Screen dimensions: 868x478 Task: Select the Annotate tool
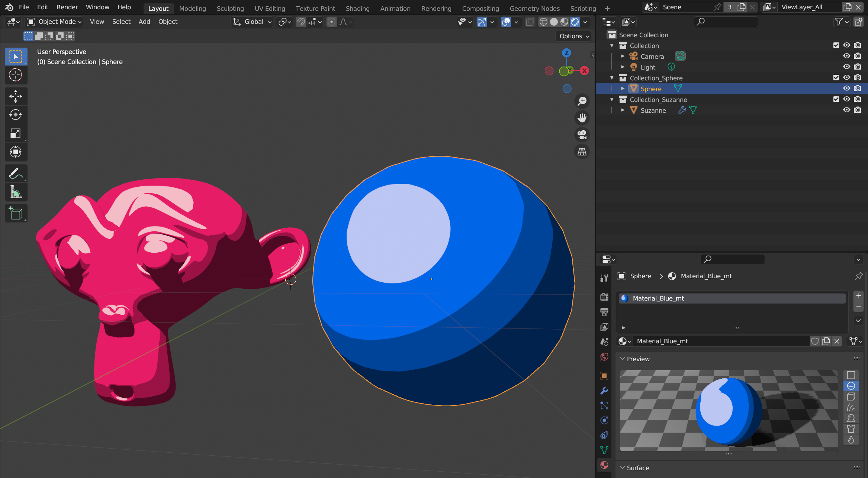coord(16,173)
